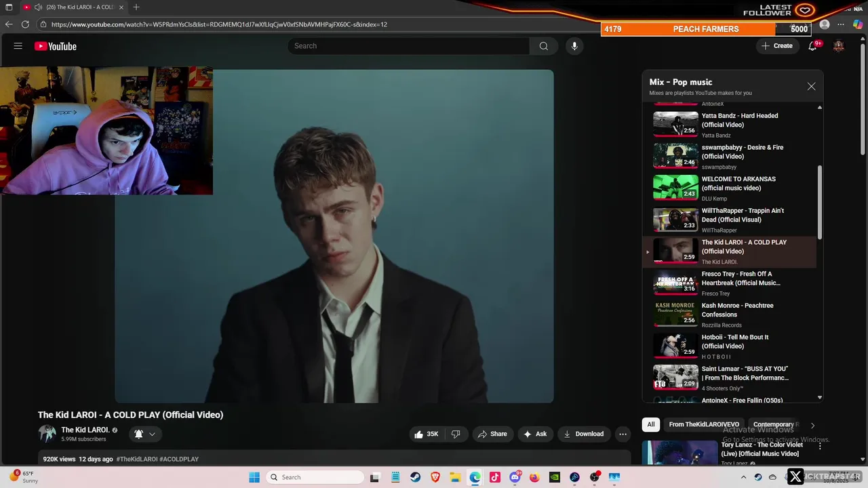Select the All filter chip

650,424
